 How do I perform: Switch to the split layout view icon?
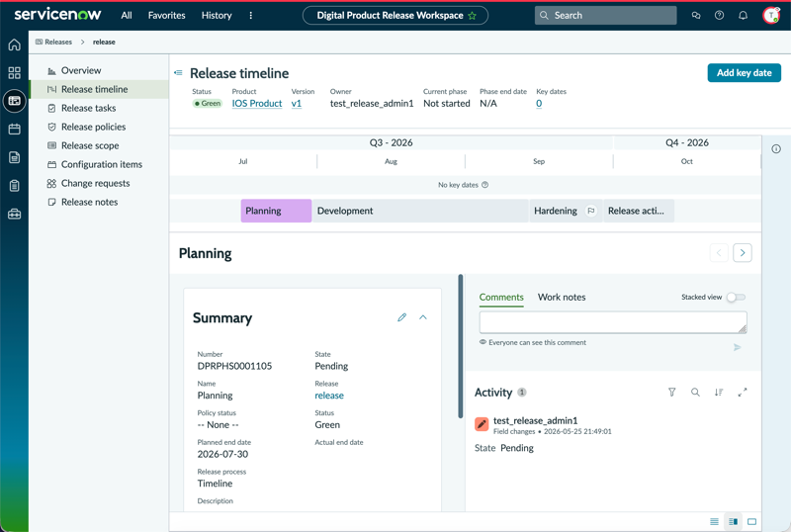733,521
